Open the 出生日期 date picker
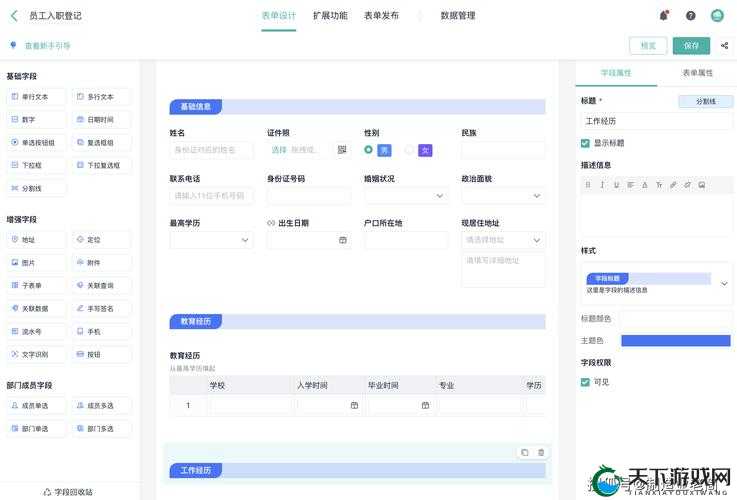Viewport: 737px width, 500px height. [x=343, y=240]
